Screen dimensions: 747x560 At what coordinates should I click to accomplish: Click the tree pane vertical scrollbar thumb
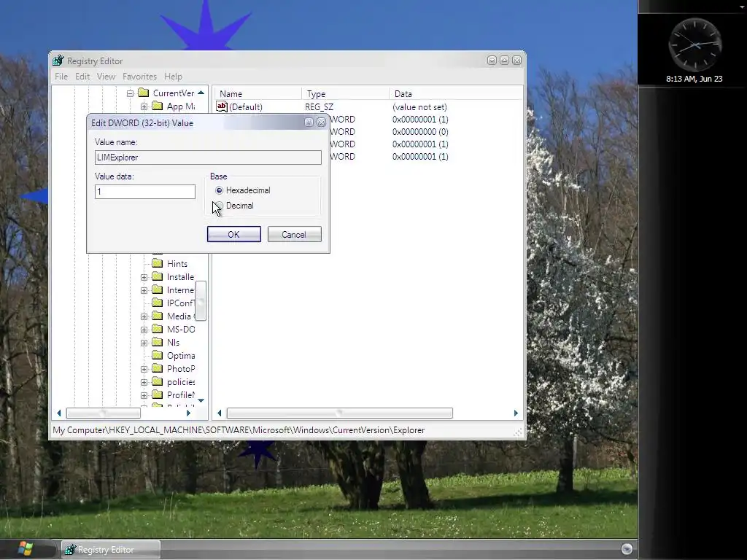click(201, 301)
